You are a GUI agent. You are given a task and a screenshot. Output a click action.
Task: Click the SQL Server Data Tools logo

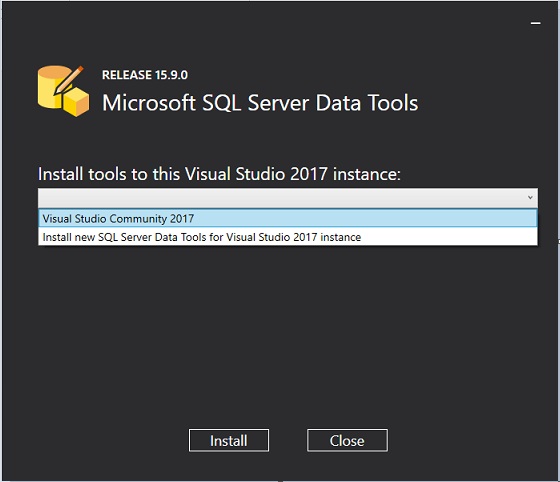point(63,91)
